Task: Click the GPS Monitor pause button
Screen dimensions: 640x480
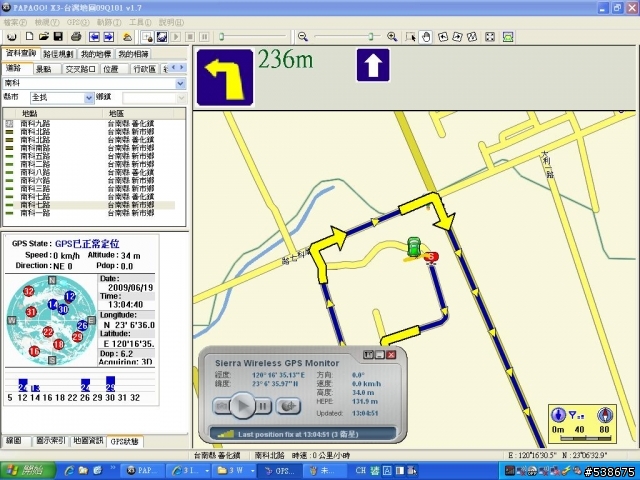Action: pyautogui.click(x=264, y=406)
